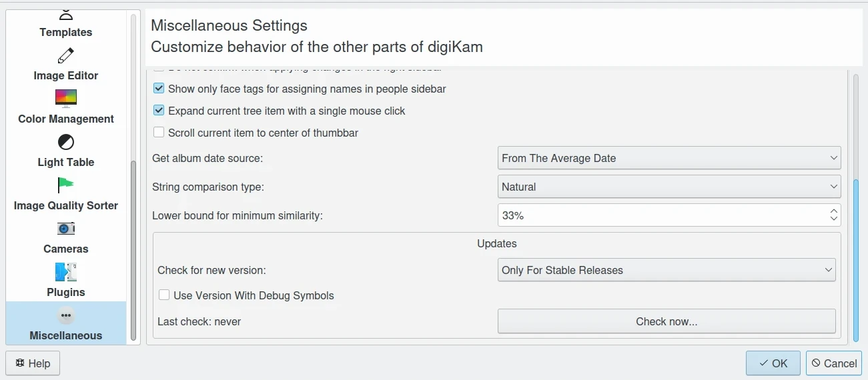The image size is (868, 380).
Task: Open the album date source dropdown
Action: tap(669, 158)
